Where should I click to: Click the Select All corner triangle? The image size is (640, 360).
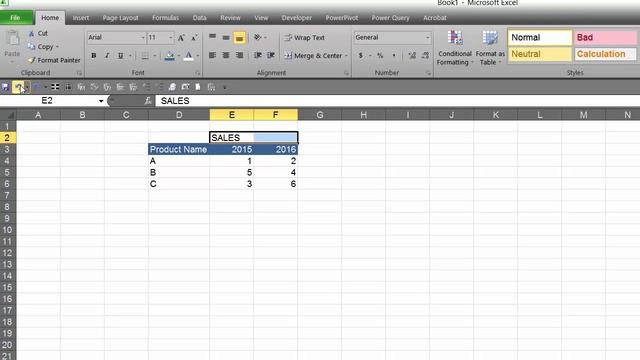pyautogui.click(x=10, y=115)
